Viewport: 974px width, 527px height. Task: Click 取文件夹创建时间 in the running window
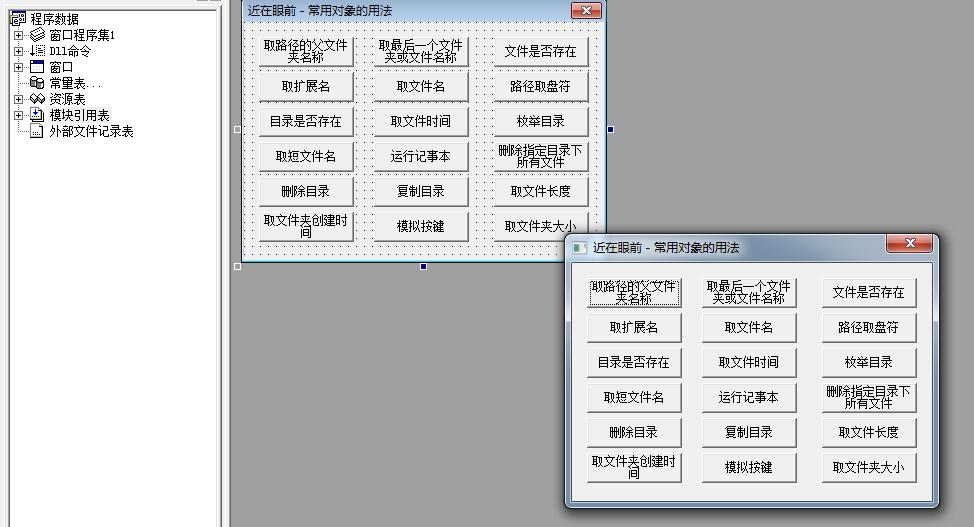pyautogui.click(x=634, y=467)
